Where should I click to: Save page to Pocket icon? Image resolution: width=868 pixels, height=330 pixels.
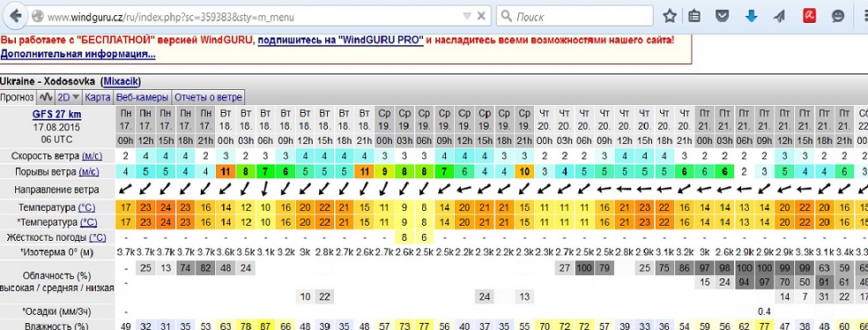click(x=722, y=16)
